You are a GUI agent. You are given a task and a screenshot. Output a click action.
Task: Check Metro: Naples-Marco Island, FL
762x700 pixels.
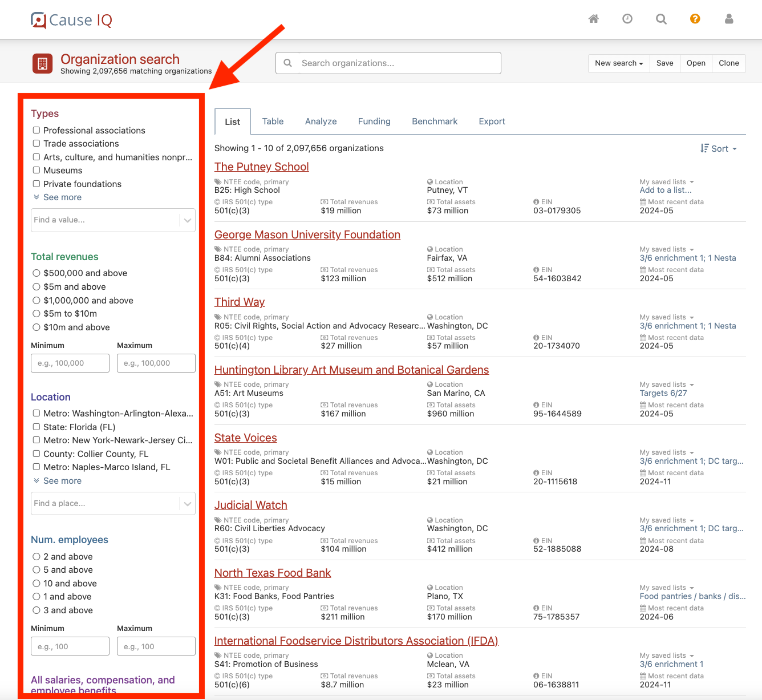point(37,467)
